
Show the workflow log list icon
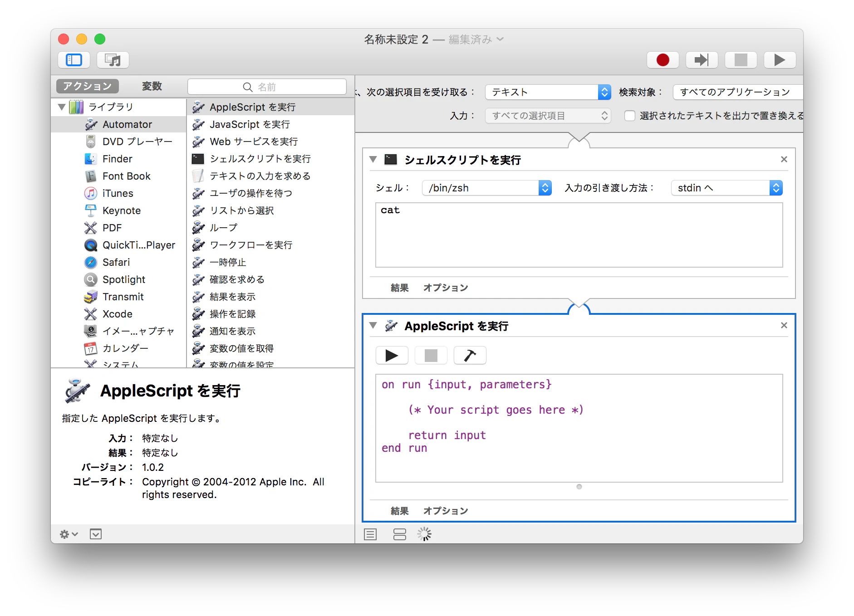370,534
